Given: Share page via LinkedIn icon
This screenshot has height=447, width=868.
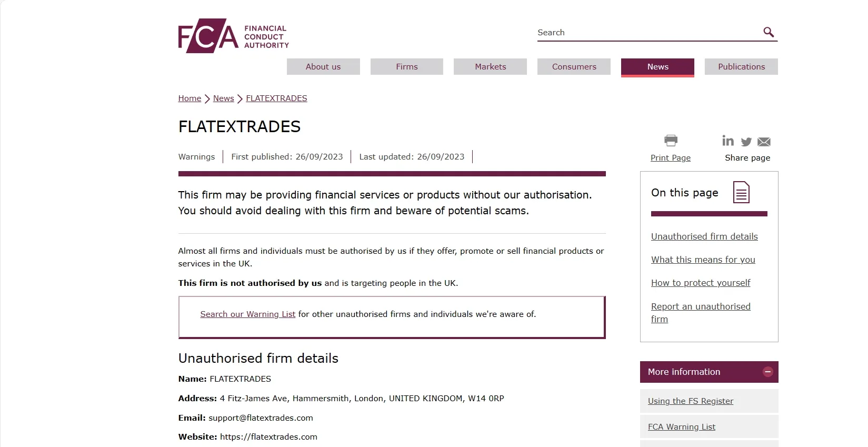Looking at the screenshot, I should (728, 141).
